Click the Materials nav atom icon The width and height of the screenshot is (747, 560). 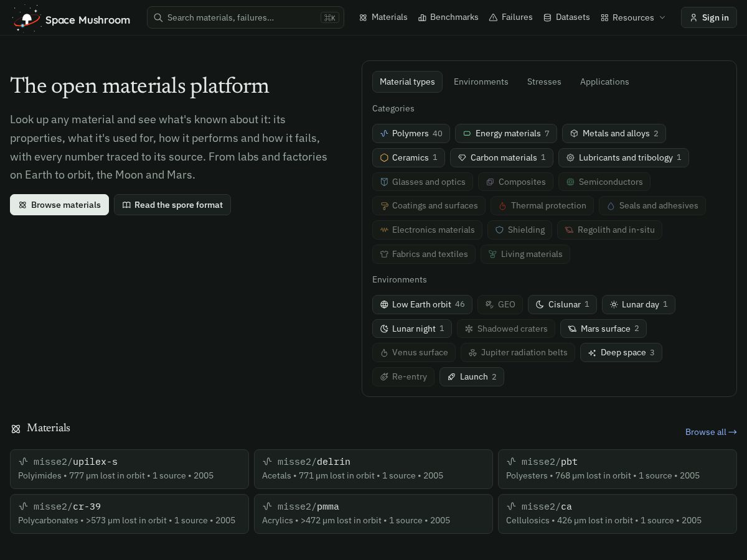[x=364, y=17]
